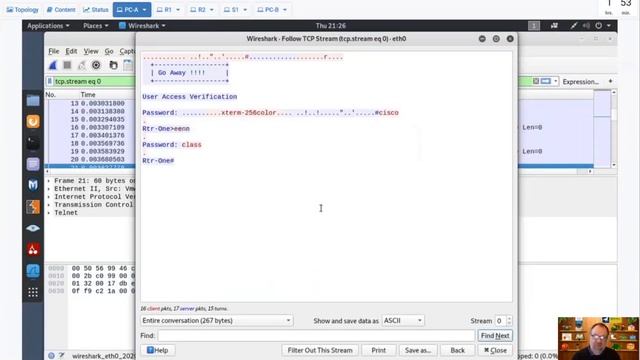
Task: Open text editor notes icon in dock
Action: [33, 164]
